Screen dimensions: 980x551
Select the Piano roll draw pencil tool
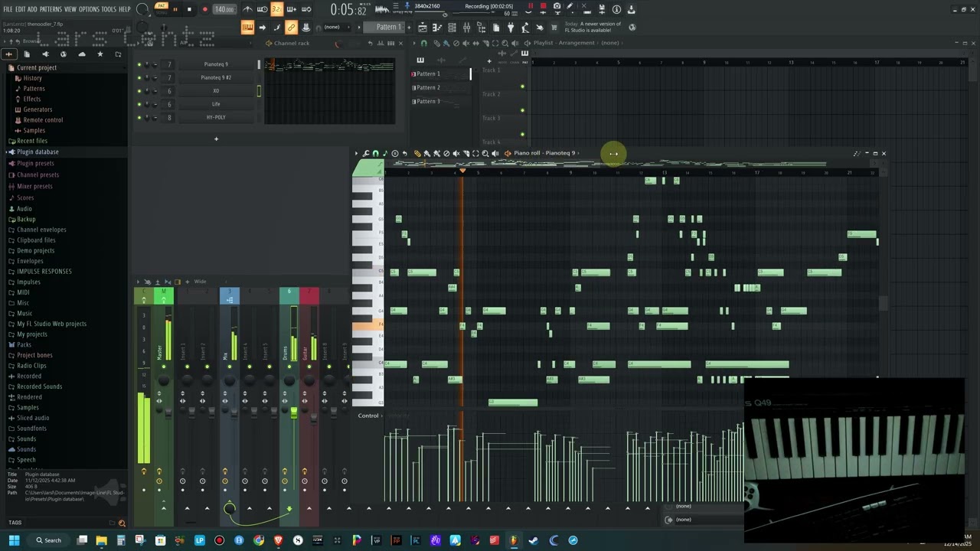point(417,154)
